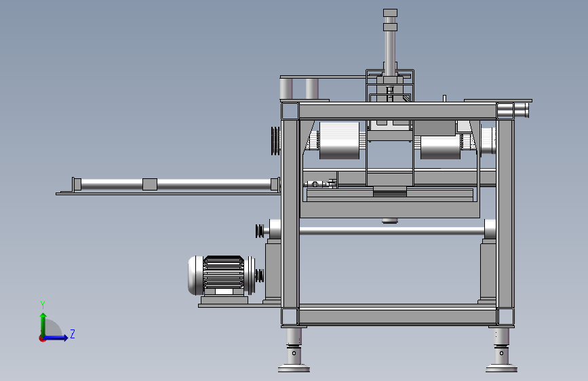This screenshot has width=588, height=381.
Task: Pick the right roller under the top beam
Action: click(440, 147)
